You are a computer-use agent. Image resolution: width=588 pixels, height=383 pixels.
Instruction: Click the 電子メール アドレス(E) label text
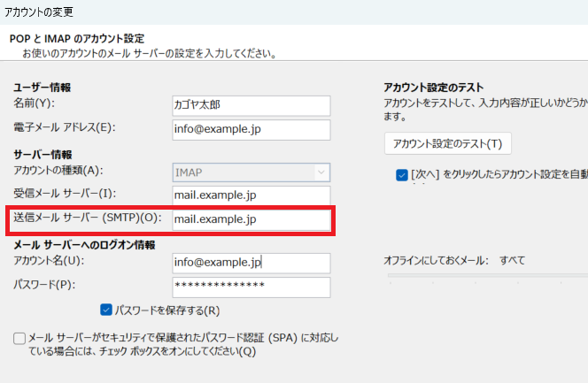[65, 129]
